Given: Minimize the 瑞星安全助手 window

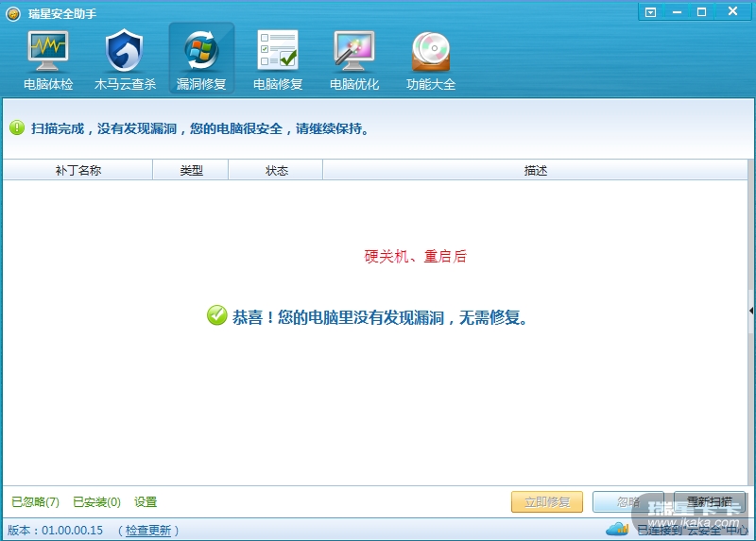Looking at the screenshot, I should pyautogui.click(x=677, y=12).
